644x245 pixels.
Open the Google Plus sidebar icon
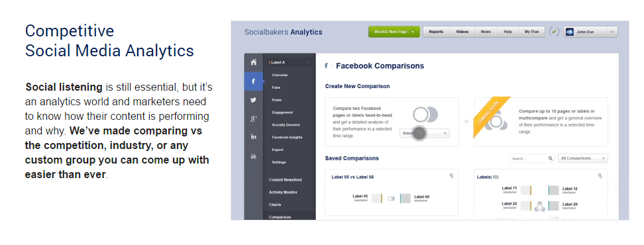click(x=253, y=119)
